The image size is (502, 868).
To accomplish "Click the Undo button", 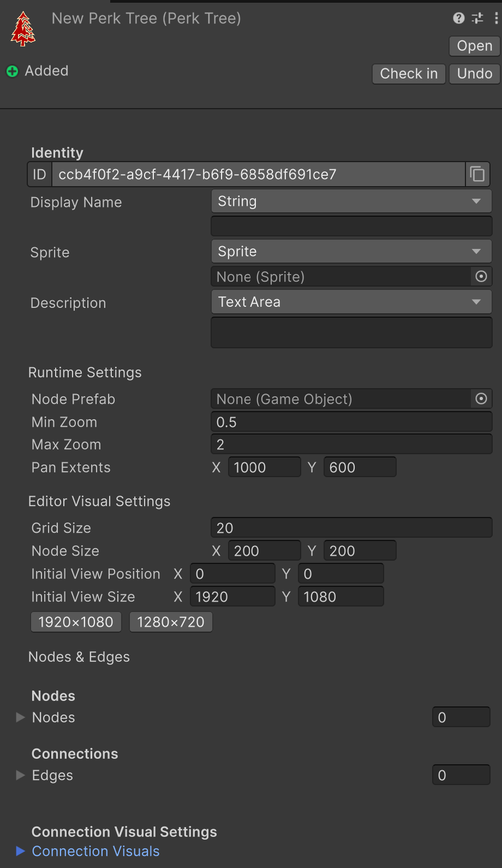I will tap(474, 74).
